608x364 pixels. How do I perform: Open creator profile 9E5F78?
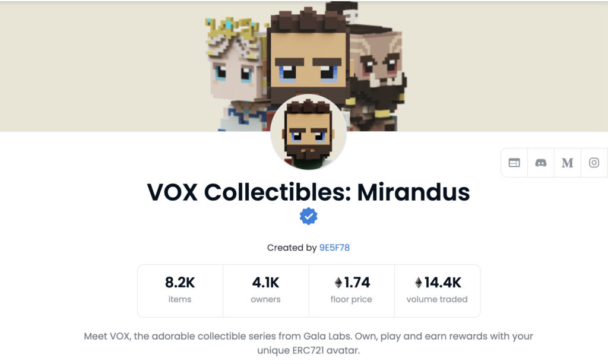pos(334,248)
